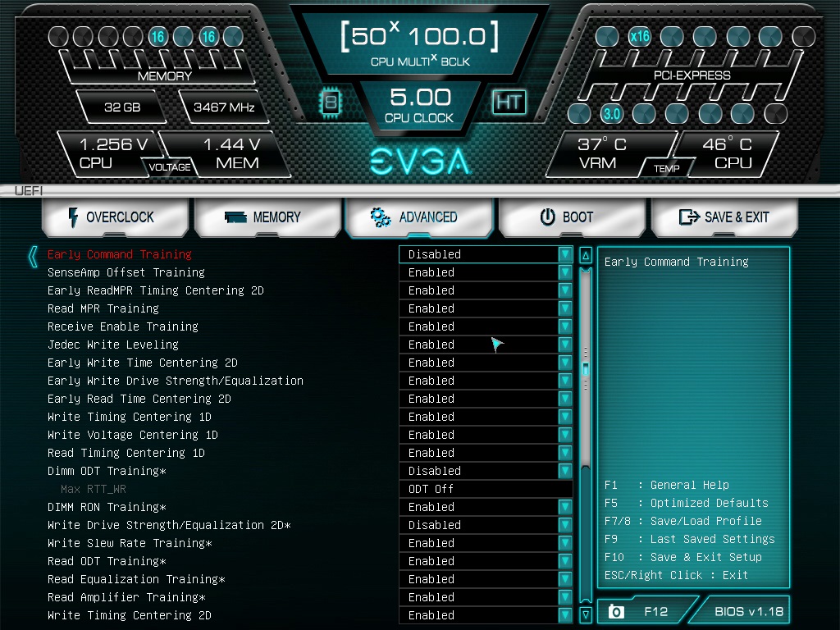840x630 pixels.
Task: Click the F12 screenshot camera icon
Action: pos(616,611)
